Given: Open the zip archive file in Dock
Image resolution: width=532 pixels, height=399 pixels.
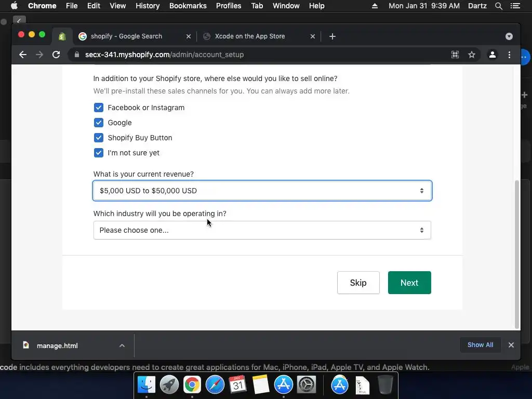Looking at the screenshot, I should coord(362,385).
